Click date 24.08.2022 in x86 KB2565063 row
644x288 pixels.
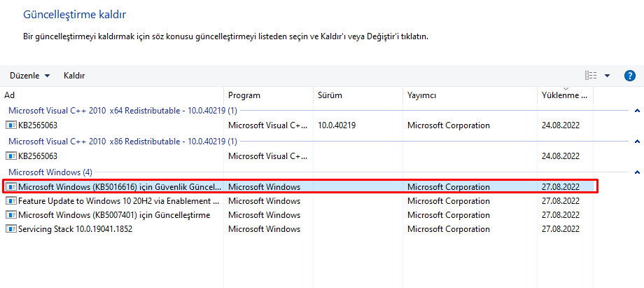click(x=561, y=156)
